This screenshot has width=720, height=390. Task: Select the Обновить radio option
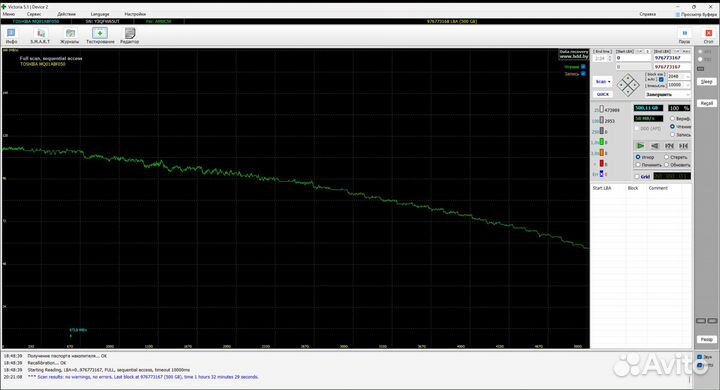click(666, 164)
